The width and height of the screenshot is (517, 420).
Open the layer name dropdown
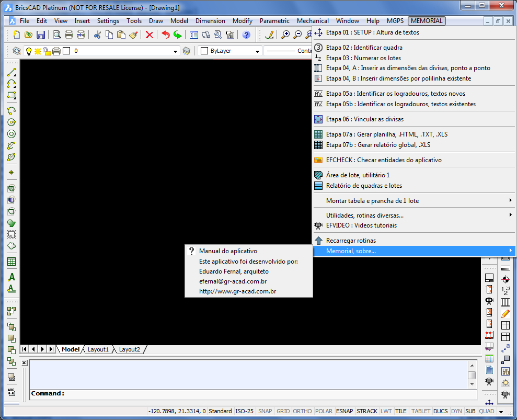(x=176, y=51)
